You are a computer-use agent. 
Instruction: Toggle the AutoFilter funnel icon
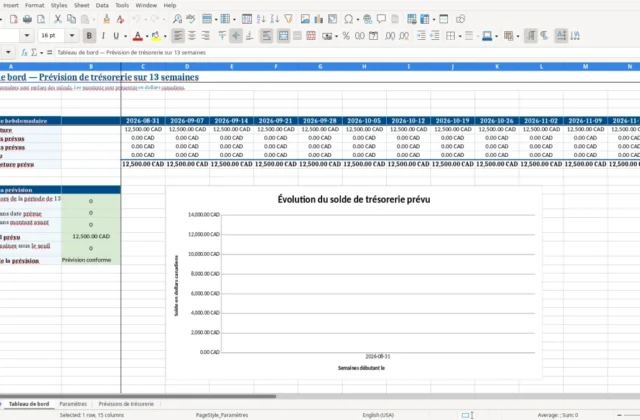(289, 19)
